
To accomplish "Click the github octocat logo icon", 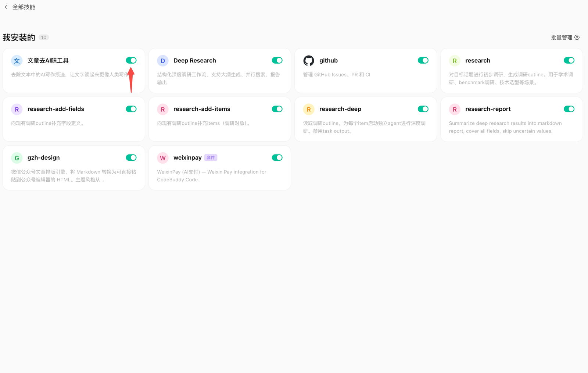I will tap(309, 61).
